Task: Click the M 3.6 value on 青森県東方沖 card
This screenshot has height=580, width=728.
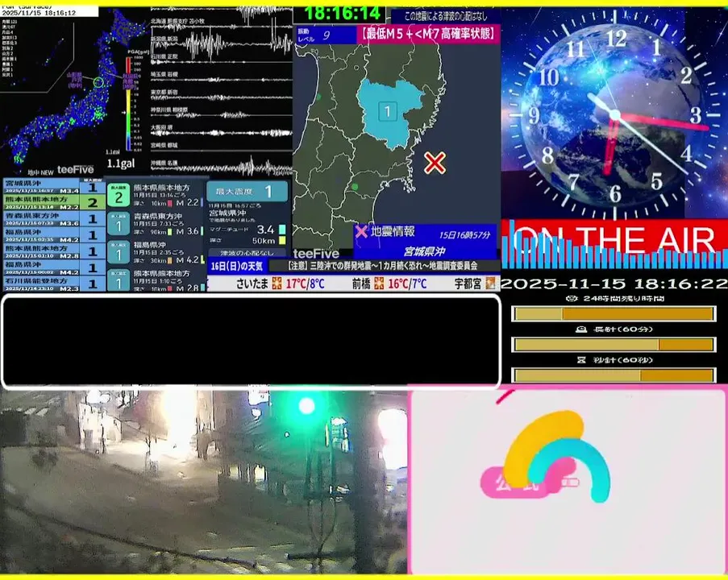Action: 188,231
